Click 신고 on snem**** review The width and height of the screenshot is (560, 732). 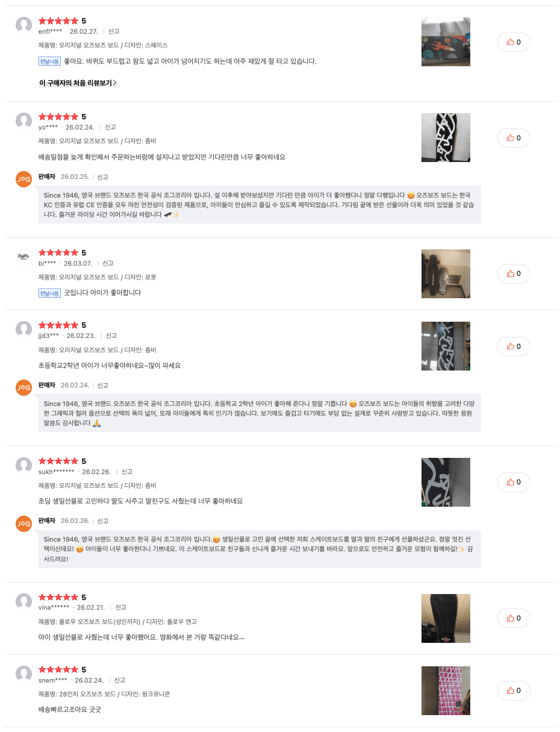point(120,680)
